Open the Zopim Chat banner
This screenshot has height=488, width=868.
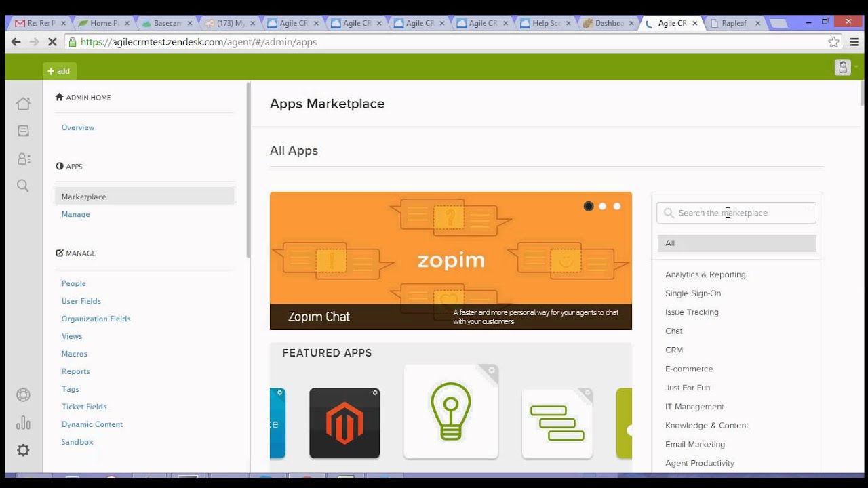tap(451, 261)
